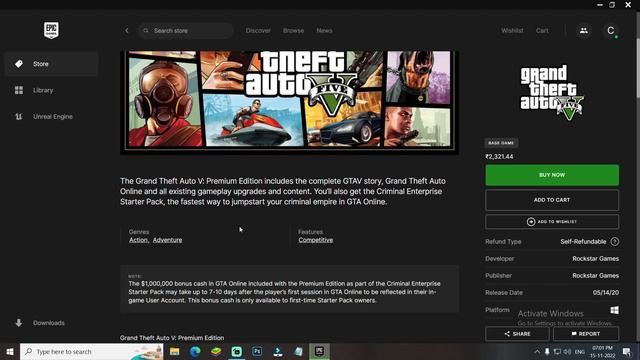Image resolution: width=640 pixels, height=360 pixels.
Task: Open Self-Refundable info question icon
Action: point(615,242)
